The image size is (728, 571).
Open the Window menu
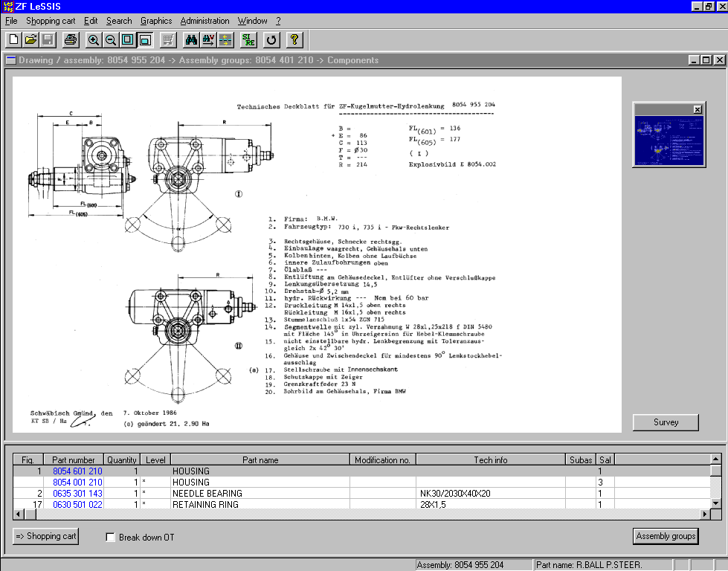(x=252, y=21)
